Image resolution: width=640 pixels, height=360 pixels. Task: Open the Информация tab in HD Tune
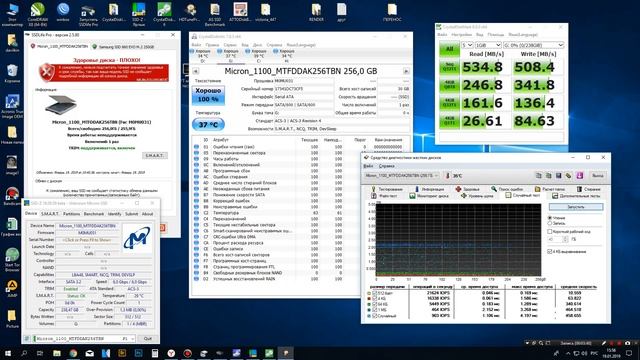point(429,189)
